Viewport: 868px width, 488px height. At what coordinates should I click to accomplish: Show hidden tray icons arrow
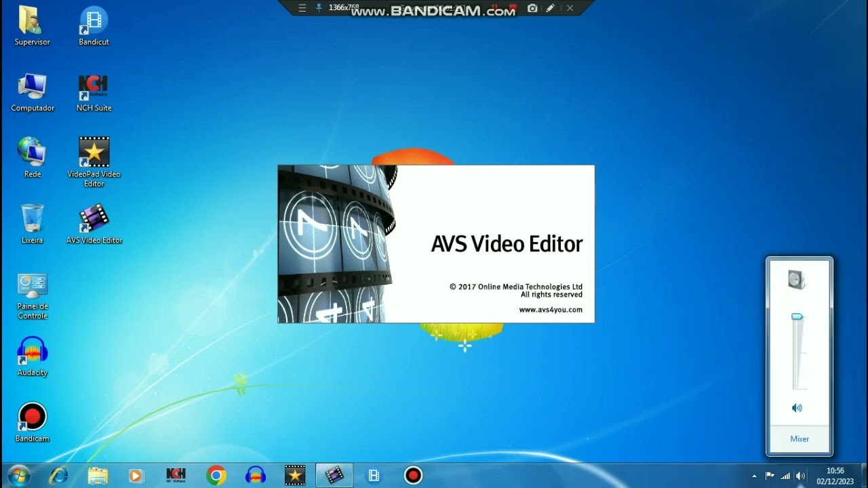[754, 476]
